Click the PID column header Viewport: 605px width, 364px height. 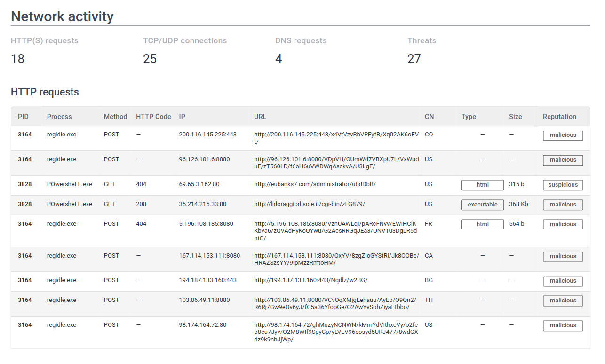pyautogui.click(x=24, y=117)
